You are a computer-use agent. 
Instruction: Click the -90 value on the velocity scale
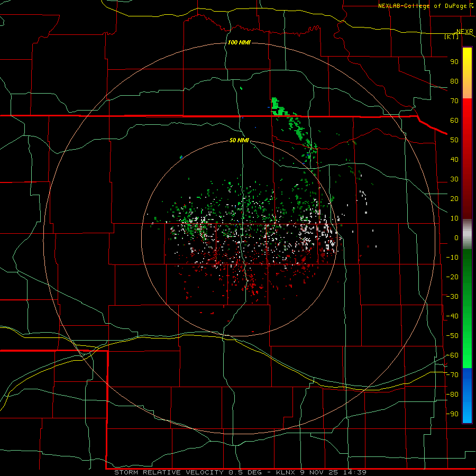(x=452, y=414)
